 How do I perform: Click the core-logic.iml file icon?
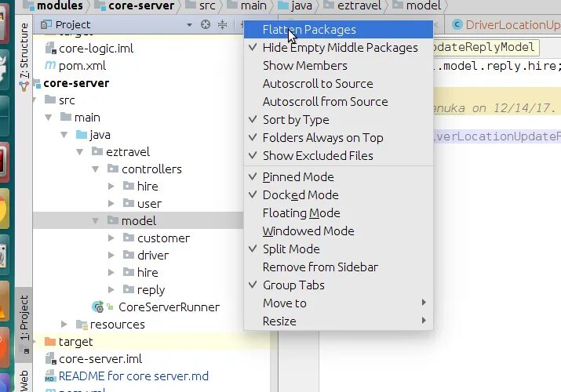coord(50,48)
